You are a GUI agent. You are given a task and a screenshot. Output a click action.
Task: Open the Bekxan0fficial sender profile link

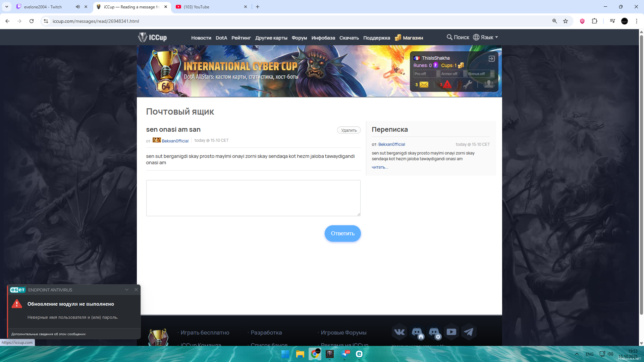click(175, 141)
